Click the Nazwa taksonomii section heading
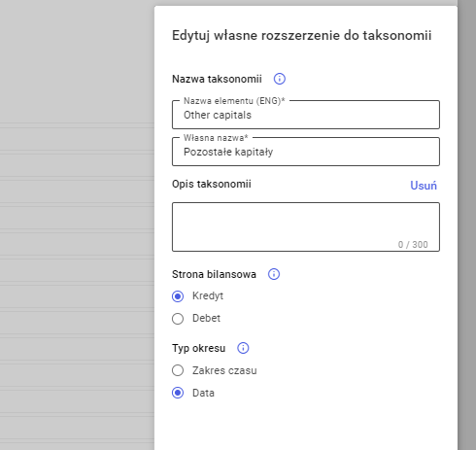Image resolution: width=476 pixels, height=450 pixels. (217, 79)
